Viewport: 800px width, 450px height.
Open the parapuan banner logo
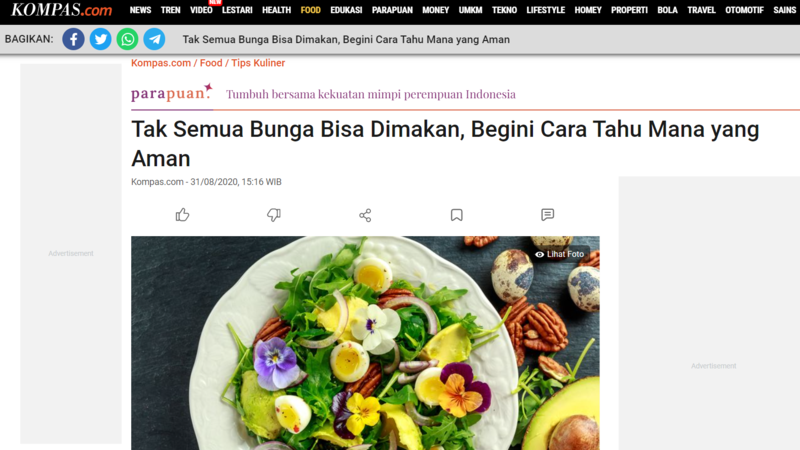coord(172,93)
